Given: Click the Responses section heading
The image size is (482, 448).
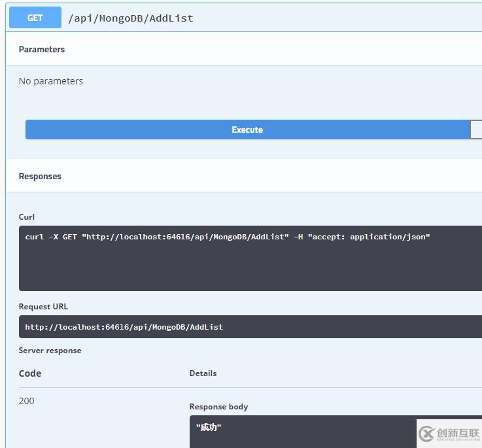Looking at the screenshot, I should click(40, 176).
